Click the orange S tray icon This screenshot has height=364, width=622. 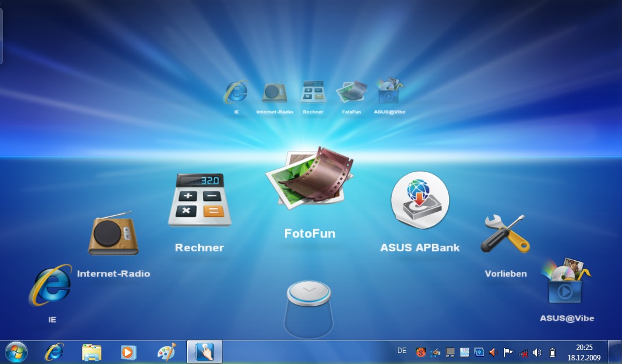coord(420,352)
